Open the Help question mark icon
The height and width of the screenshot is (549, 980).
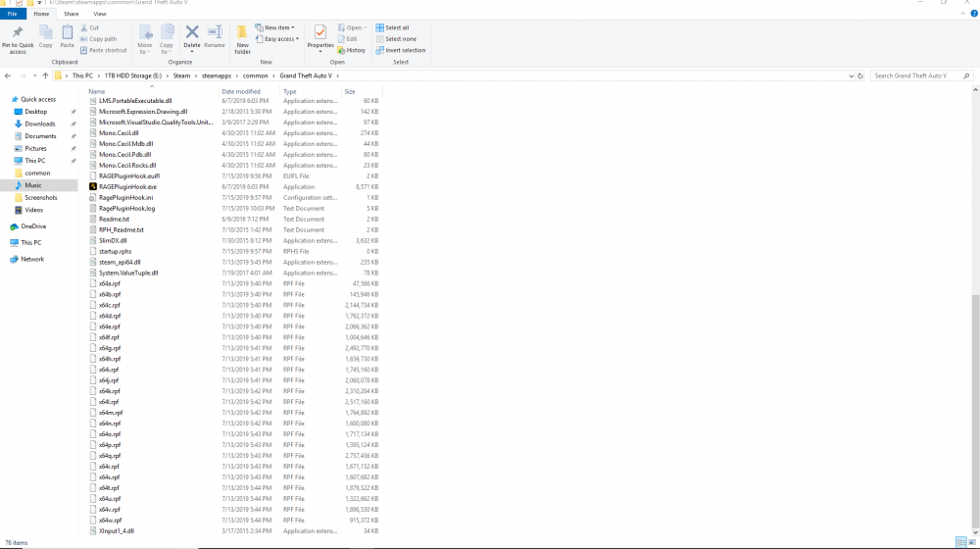point(974,14)
